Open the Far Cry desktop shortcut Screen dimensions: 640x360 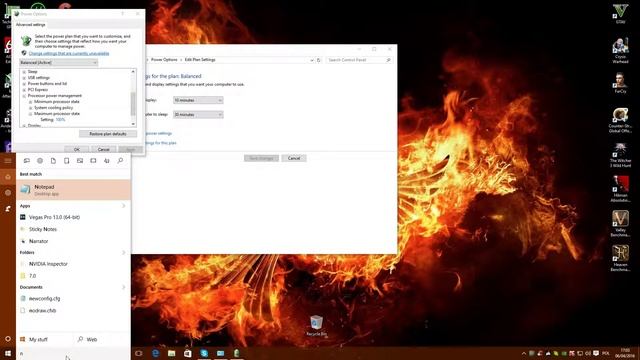tap(620, 83)
